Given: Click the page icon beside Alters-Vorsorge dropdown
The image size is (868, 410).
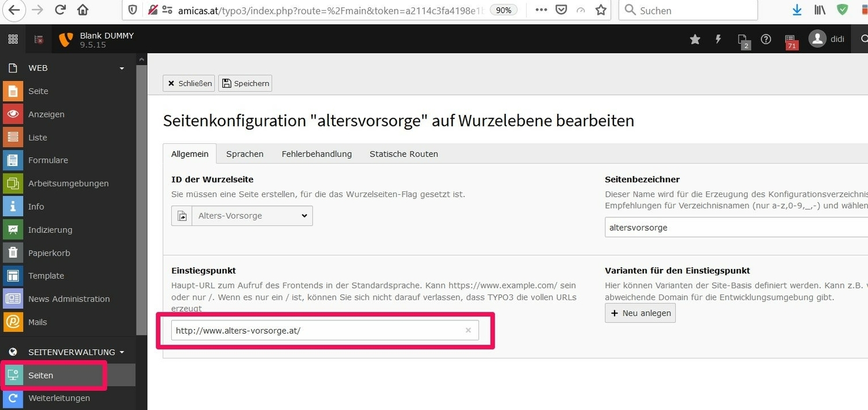Looking at the screenshot, I should (182, 216).
